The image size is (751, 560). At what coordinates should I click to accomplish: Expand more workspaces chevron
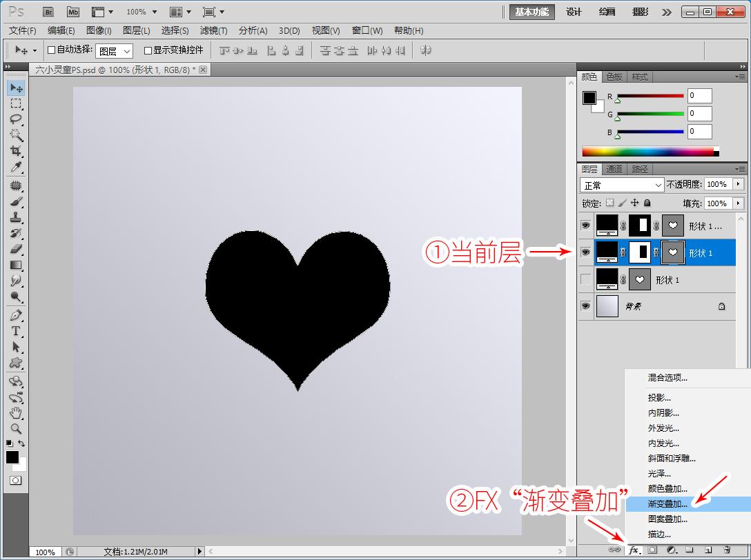(x=666, y=12)
